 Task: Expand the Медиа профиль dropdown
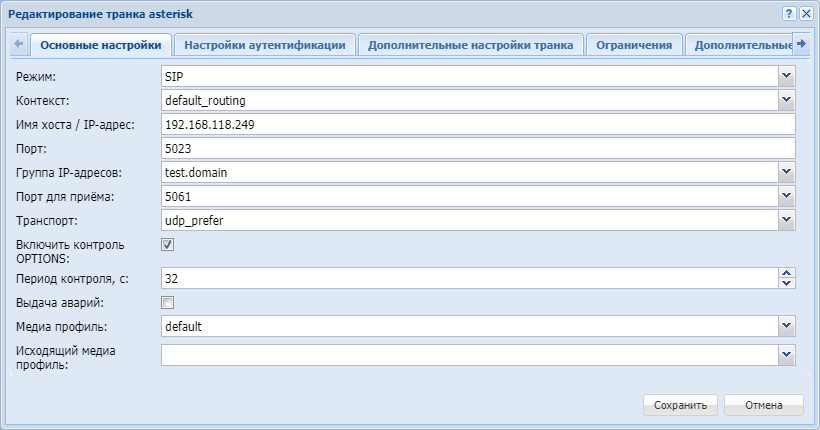tap(786, 326)
